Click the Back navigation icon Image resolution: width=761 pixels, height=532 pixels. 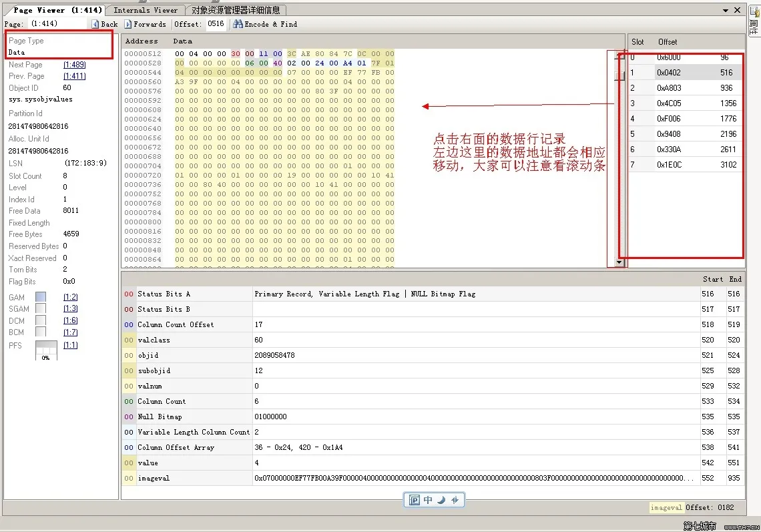(95, 24)
